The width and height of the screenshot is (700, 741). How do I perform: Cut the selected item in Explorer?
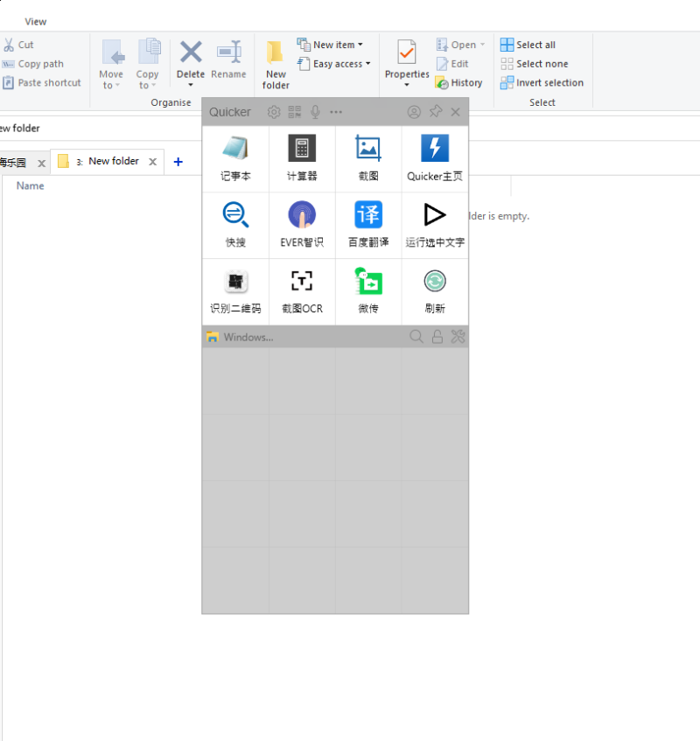click(18, 45)
